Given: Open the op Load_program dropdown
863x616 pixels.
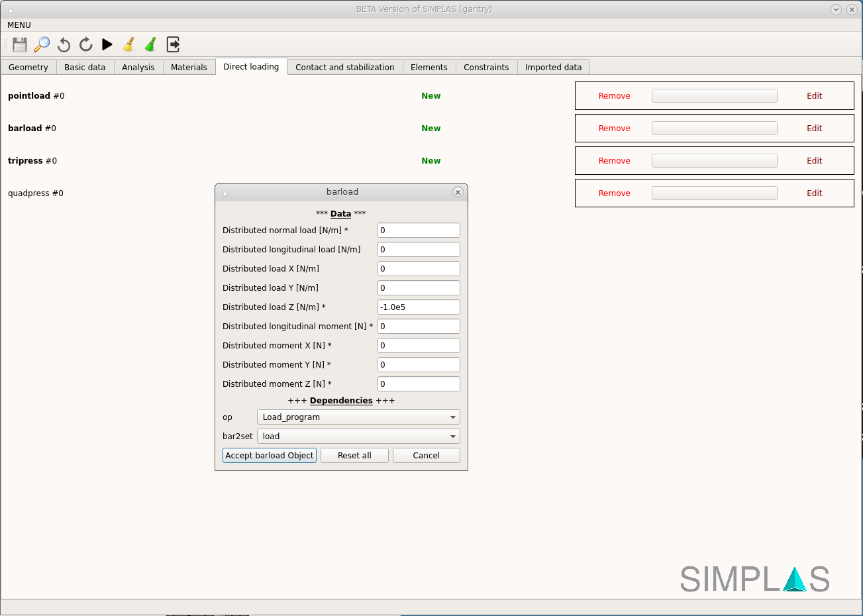Looking at the screenshot, I should tap(358, 417).
